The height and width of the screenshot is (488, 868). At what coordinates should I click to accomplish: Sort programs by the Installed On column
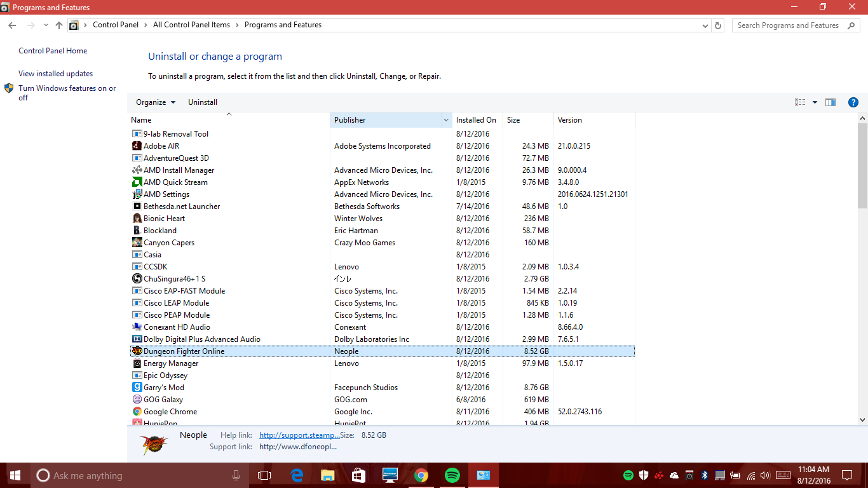point(476,120)
